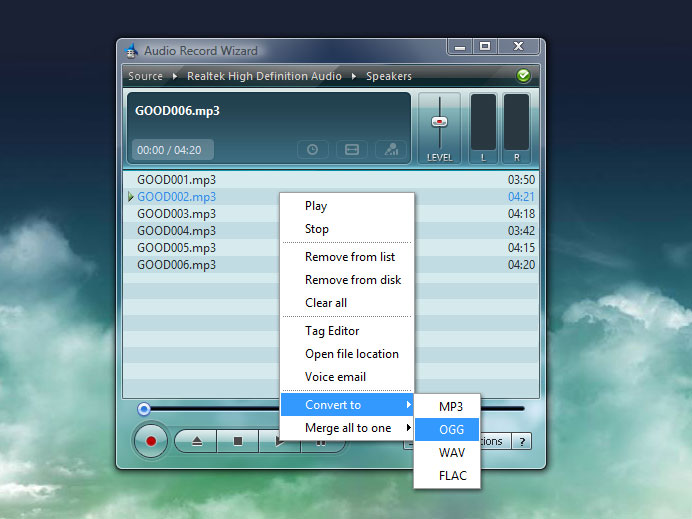Choose Remove from disk menu entry
Screen dimensions: 692x519
[x=352, y=280]
